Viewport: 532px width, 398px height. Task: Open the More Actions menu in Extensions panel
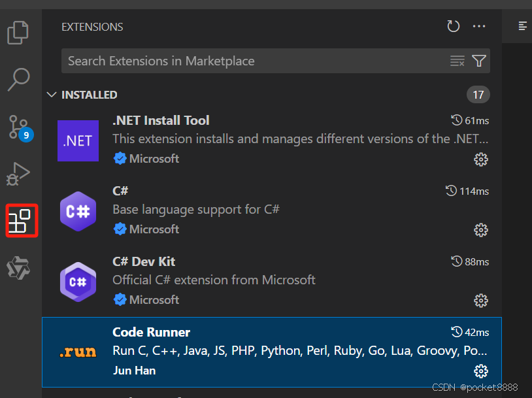pos(479,26)
